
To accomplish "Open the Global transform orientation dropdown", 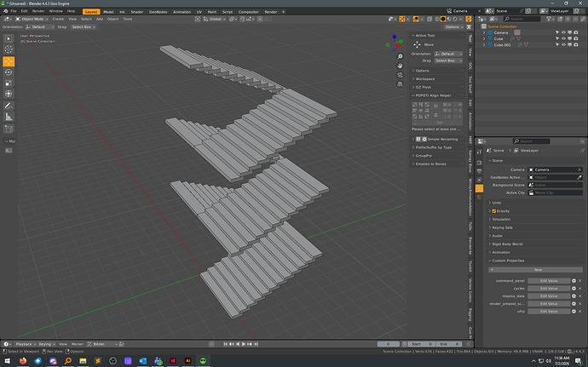I will point(215,19).
